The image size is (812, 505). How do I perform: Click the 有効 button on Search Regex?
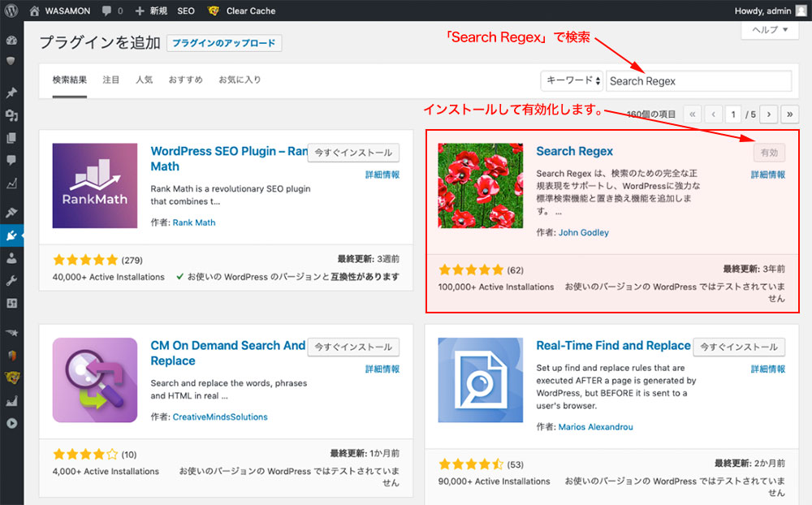point(769,153)
